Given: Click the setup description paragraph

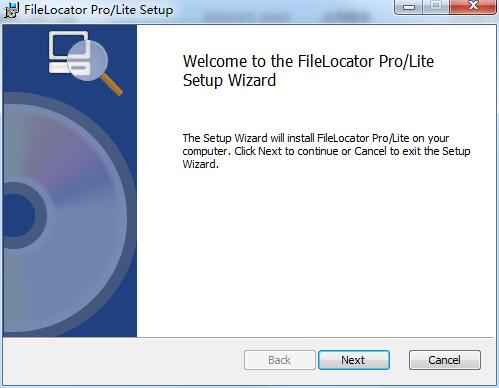Looking at the screenshot, I should pyautogui.click(x=326, y=151).
